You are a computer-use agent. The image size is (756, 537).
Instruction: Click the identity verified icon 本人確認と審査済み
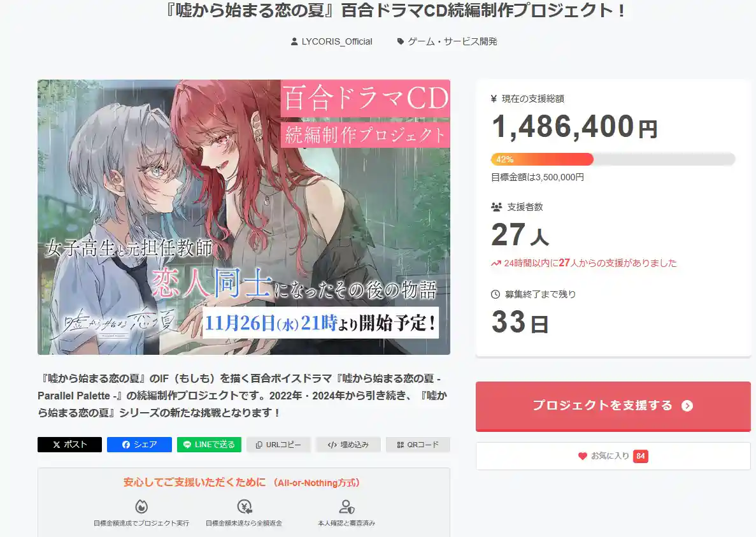click(x=346, y=506)
